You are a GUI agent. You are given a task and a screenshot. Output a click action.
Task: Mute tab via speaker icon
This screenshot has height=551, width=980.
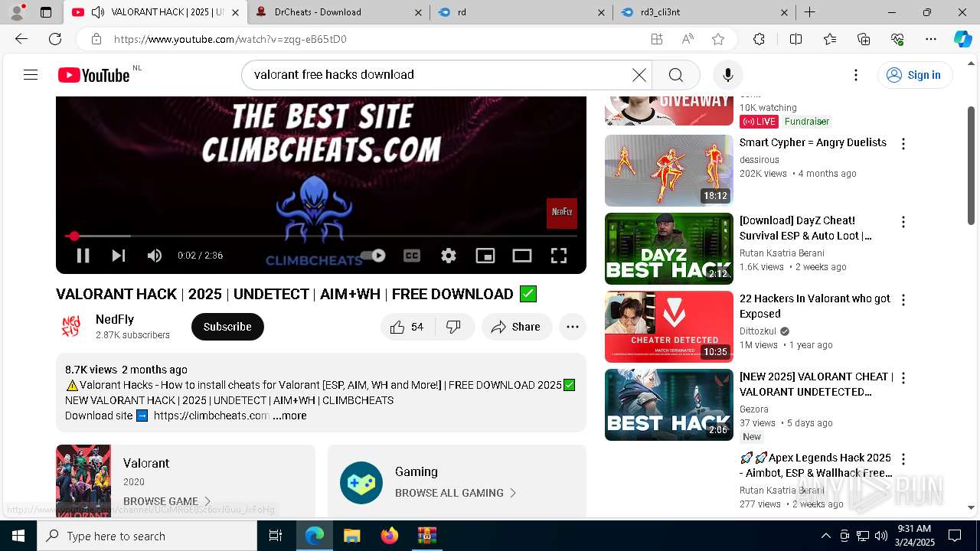pos(97,12)
